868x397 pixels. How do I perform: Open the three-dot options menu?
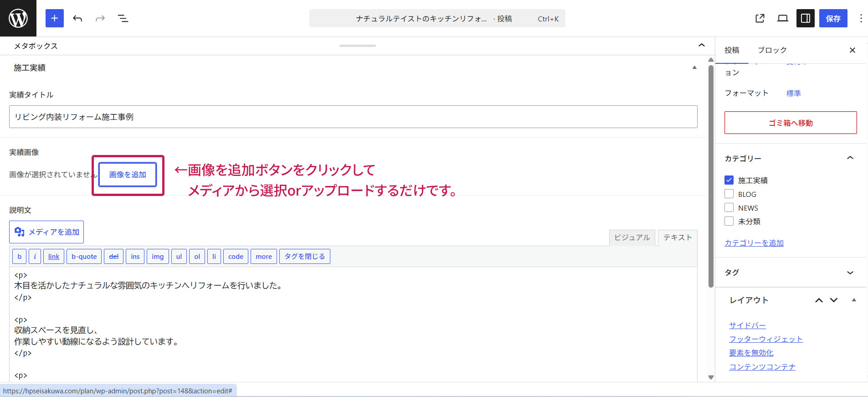861,18
